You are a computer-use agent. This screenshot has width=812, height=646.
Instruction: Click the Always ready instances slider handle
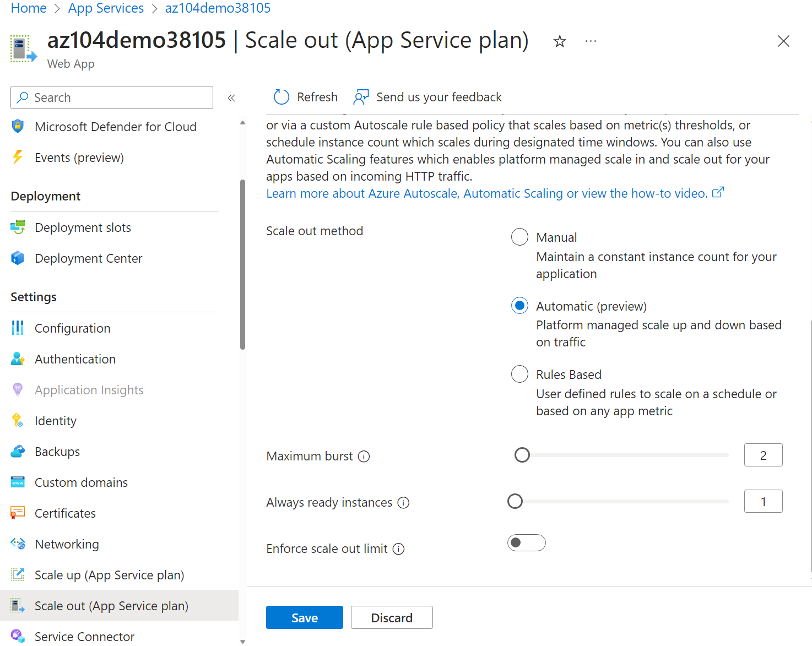515,501
